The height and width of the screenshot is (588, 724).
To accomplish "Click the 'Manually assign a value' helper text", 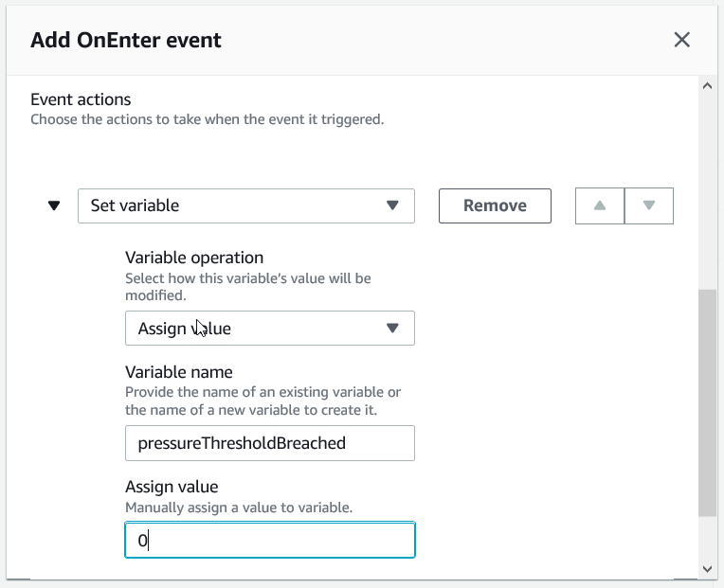I will point(239,508).
